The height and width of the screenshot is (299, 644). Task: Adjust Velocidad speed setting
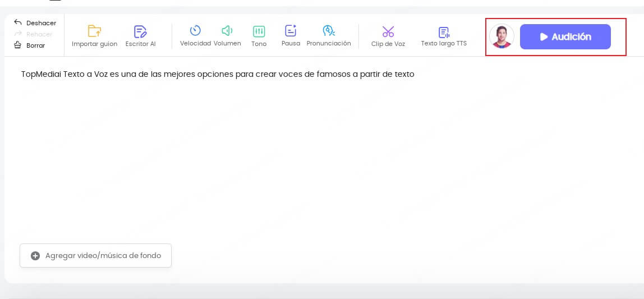195,36
